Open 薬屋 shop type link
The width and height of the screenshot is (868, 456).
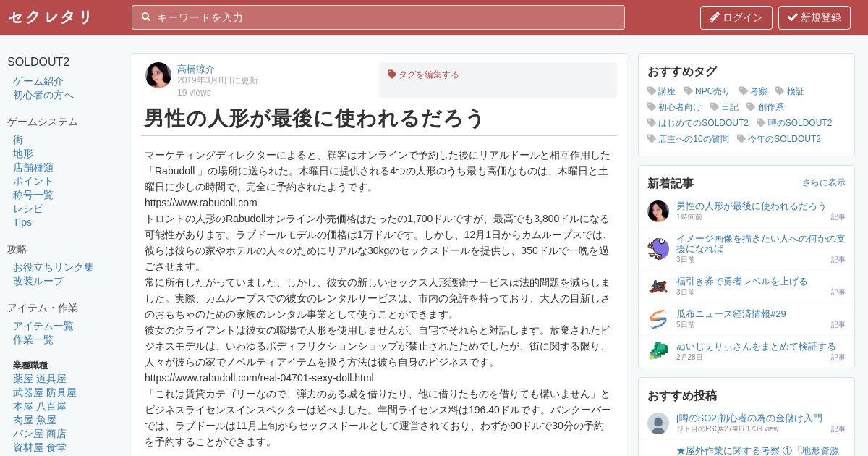click(x=23, y=379)
